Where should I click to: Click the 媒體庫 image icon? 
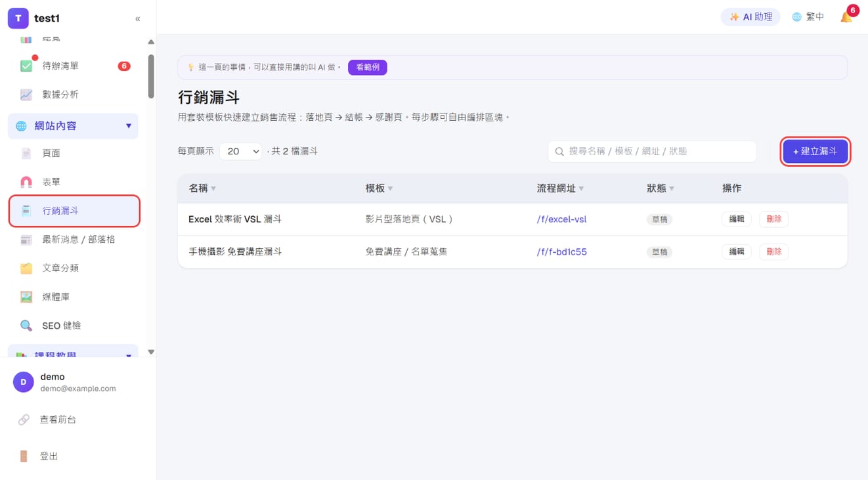click(26, 297)
